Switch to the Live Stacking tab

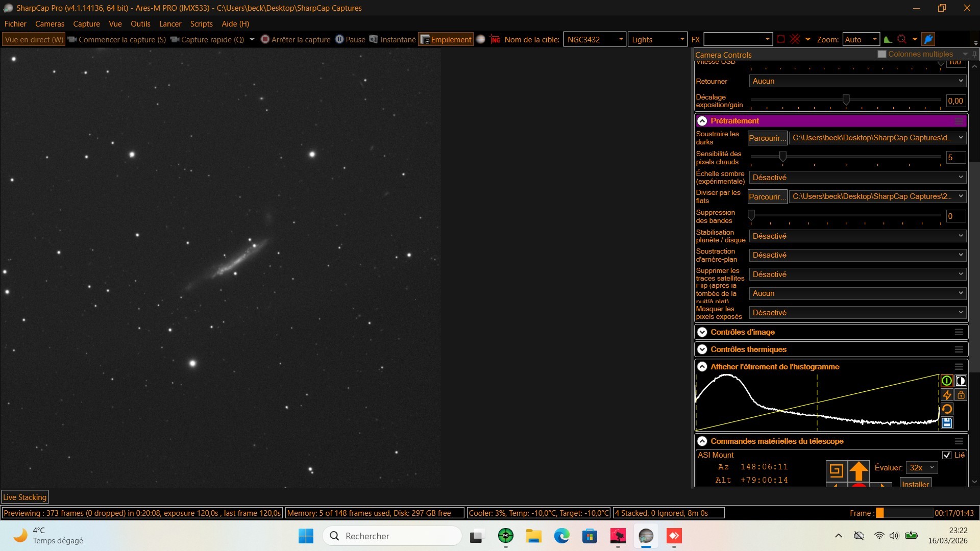click(25, 497)
